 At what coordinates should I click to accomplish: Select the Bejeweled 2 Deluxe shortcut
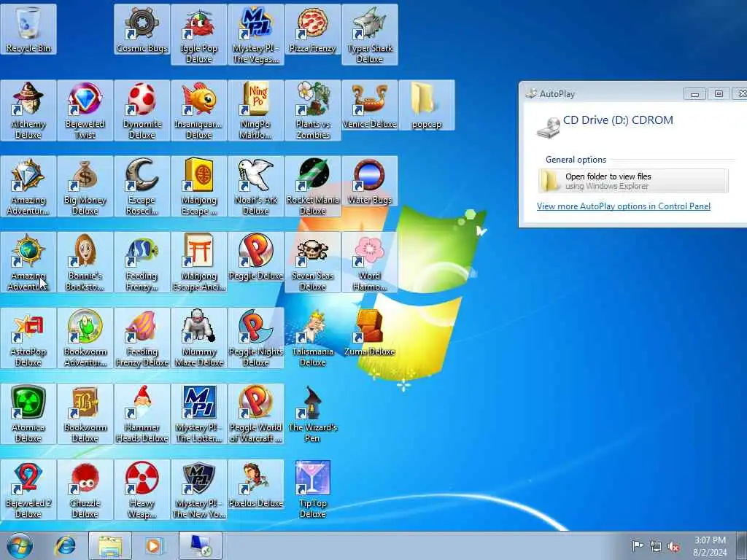tap(28, 489)
